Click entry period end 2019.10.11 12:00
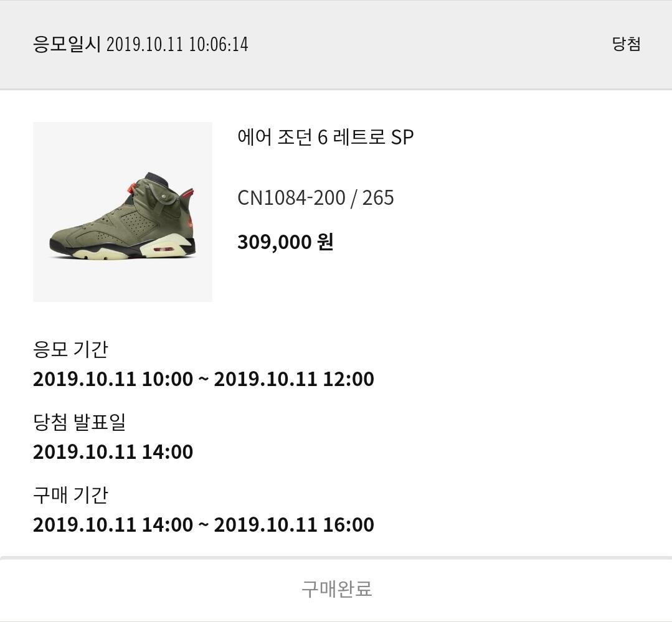 point(294,379)
